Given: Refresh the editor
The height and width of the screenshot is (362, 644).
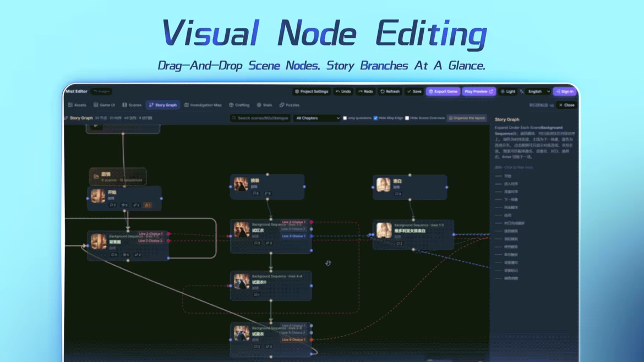Looking at the screenshot, I should pyautogui.click(x=390, y=91).
